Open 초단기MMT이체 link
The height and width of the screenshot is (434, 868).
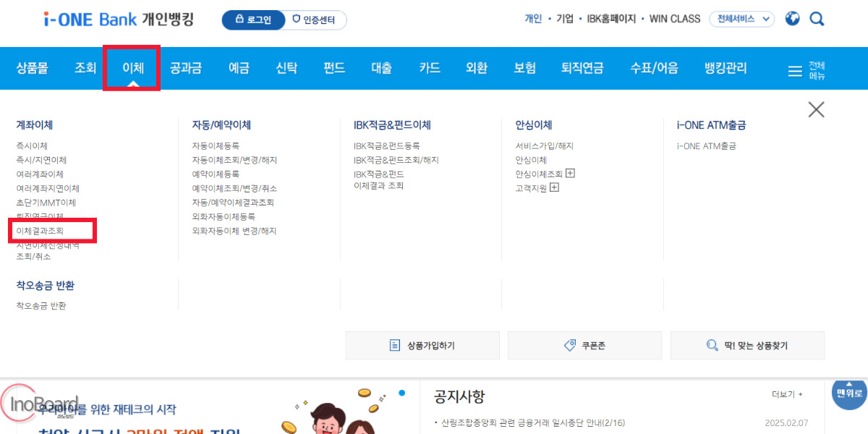click(46, 203)
